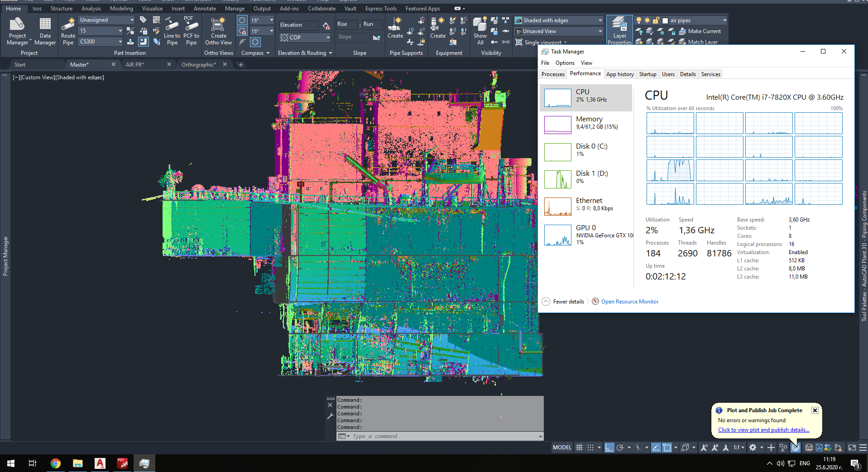Click the Route Pipe tool
This screenshot has width=868, height=472.
click(x=68, y=31)
